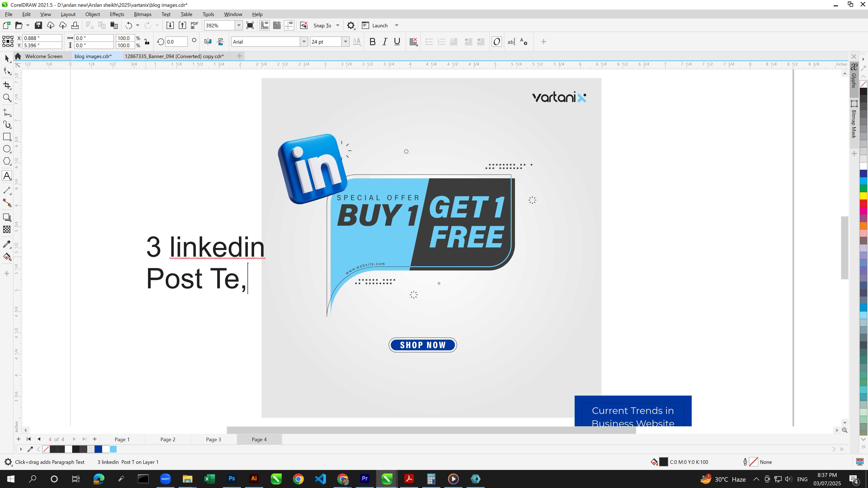Select the Drop Shadow tool

[x=7, y=217]
